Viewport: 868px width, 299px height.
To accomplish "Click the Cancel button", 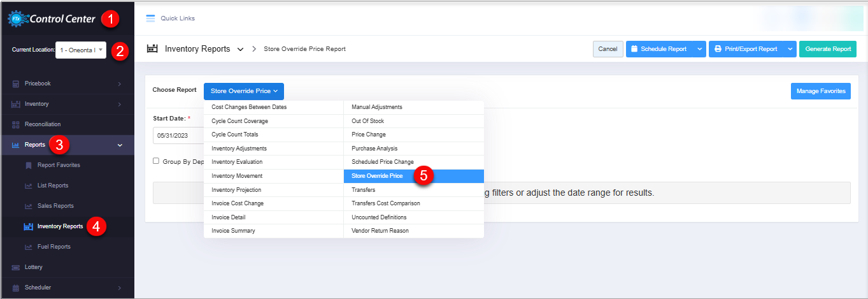I will tap(608, 49).
